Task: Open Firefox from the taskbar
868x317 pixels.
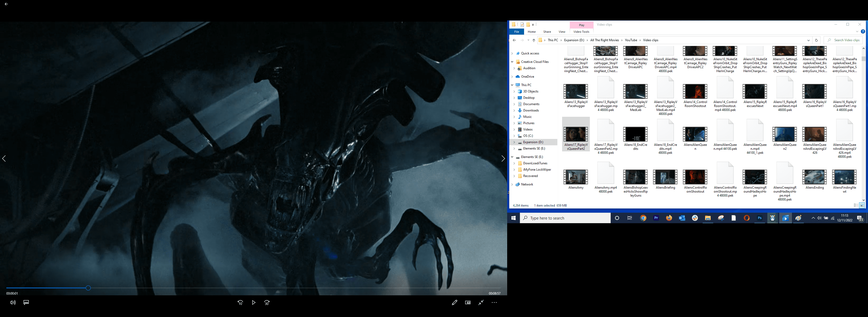Action: pos(669,218)
